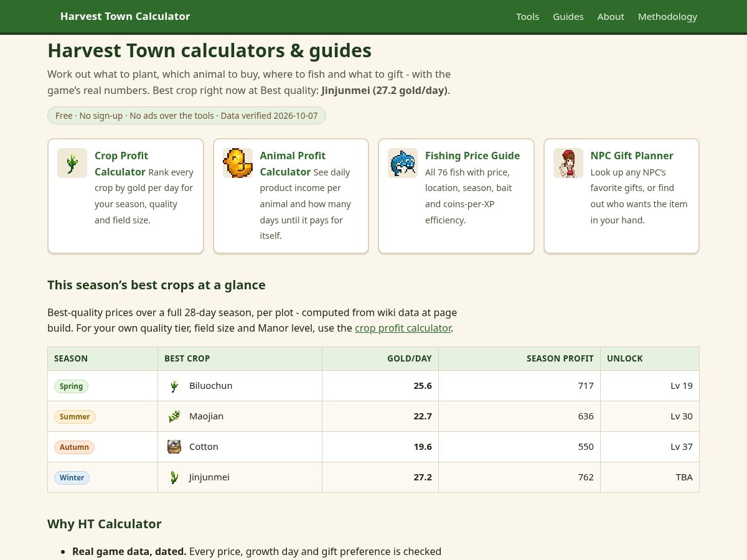Image resolution: width=747 pixels, height=560 pixels.
Task: Click the Spring season badge
Action: pyautogui.click(x=71, y=386)
